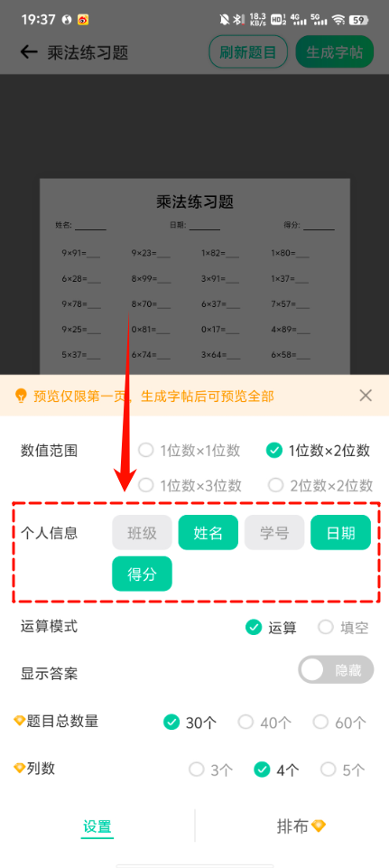389x868 pixels.
Task: Open the 排布 tab
Action: pyautogui.click(x=301, y=826)
